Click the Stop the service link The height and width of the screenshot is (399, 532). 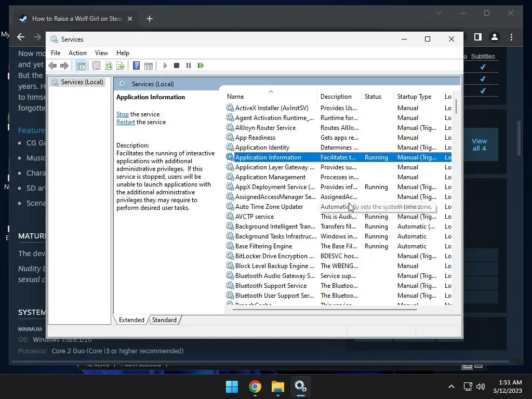click(123, 114)
